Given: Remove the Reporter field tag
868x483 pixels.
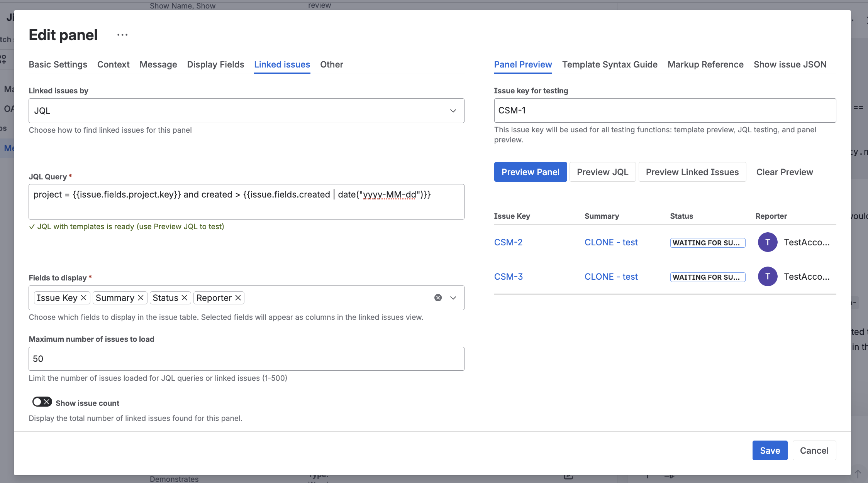Looking at the screenshot, I should [238, 298].
